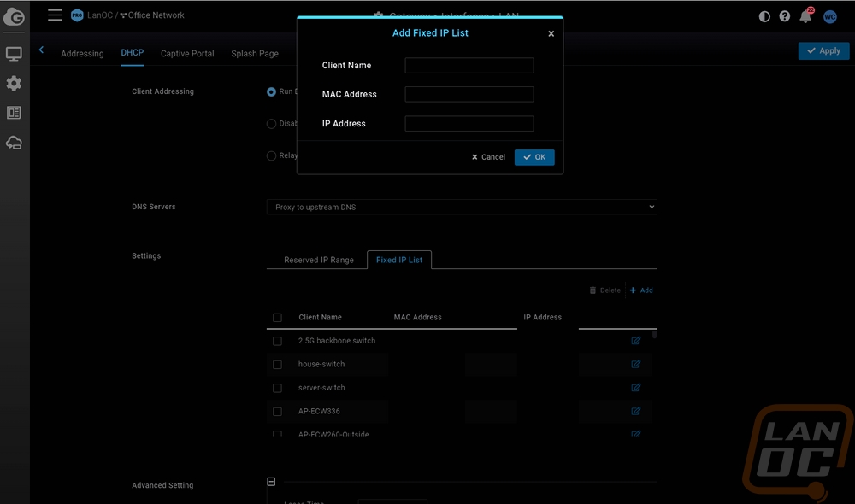Check the 2.5G backbone switch checkbox

point(277,341)
